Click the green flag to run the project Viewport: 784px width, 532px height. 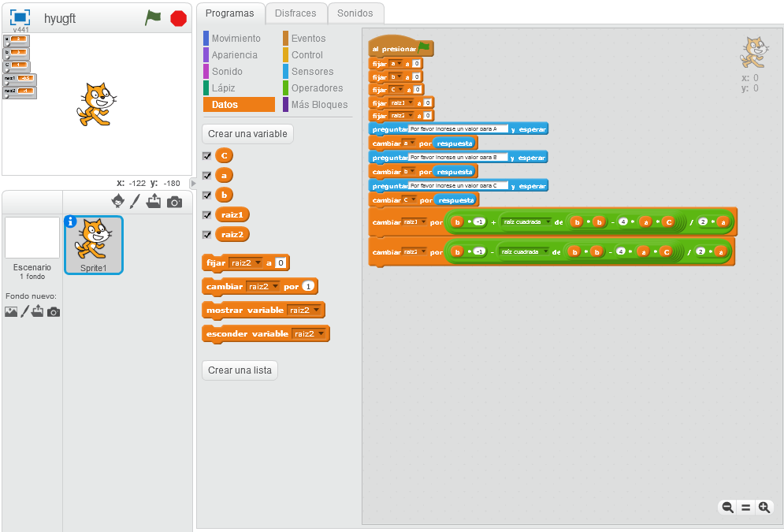click(154, 17)
